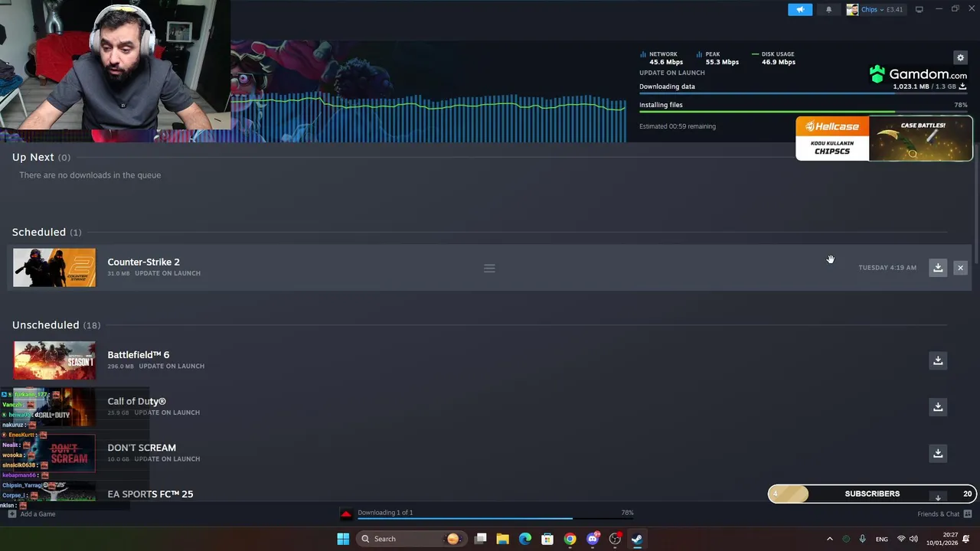This screenshot has height=551, width=980.
Task: Open Google Chrome from taskbar
Action: pos(570,539)
